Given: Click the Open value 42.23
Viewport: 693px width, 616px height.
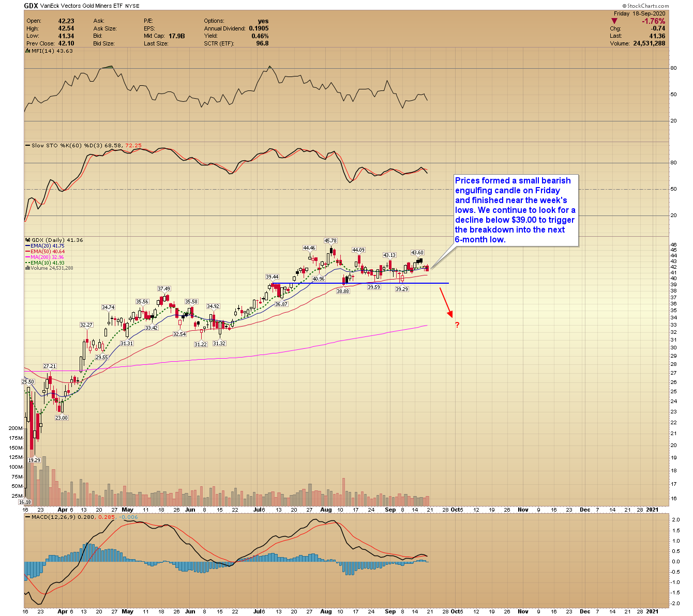Looking at the screenshot, I should 66,21.
